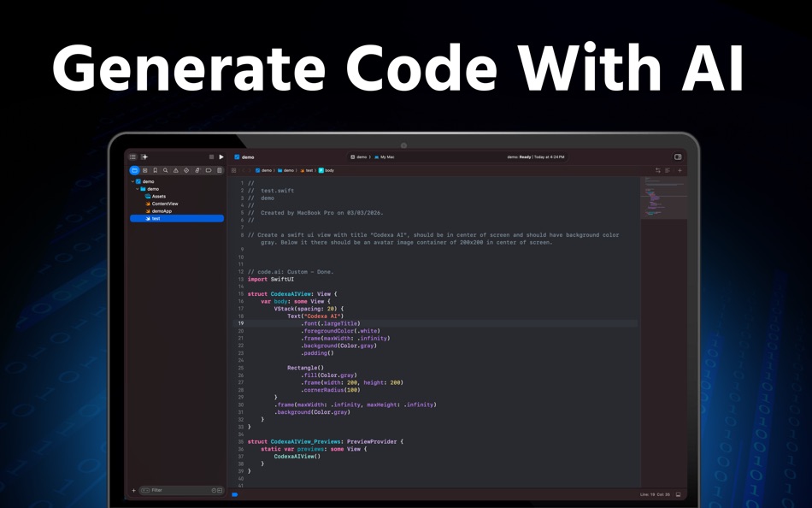Open the Source Control navigator

pos(145,170)
